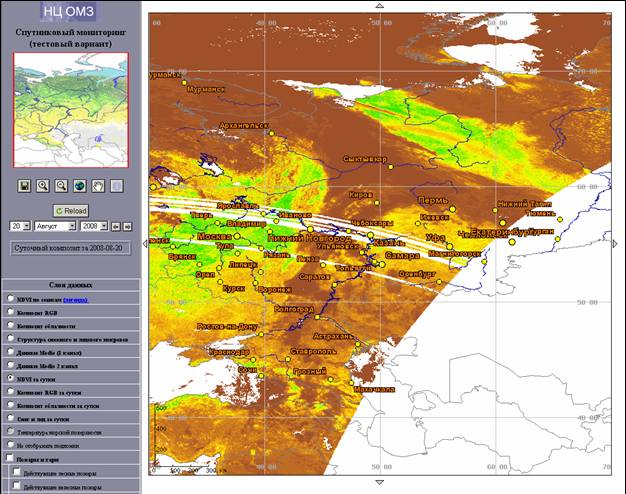Open the month dropdown showing Август
Viewport: 626px width, 494px height.
pyautogui.click(x=53, y=227)
